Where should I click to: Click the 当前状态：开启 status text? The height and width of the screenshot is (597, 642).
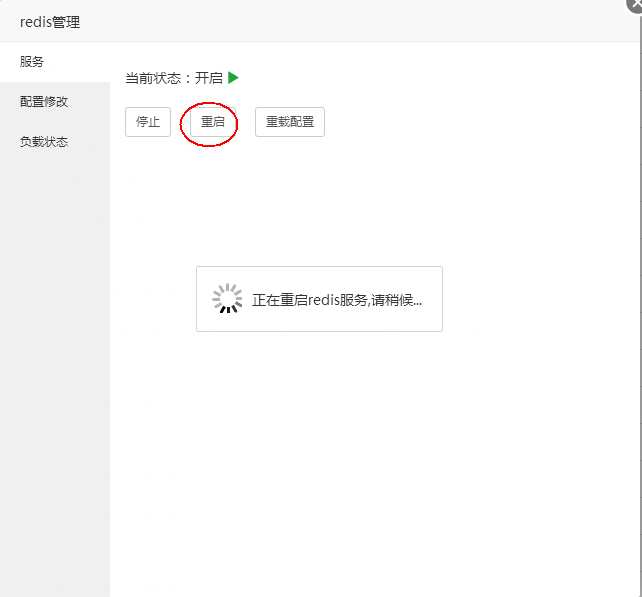click(x=174, y=78)
